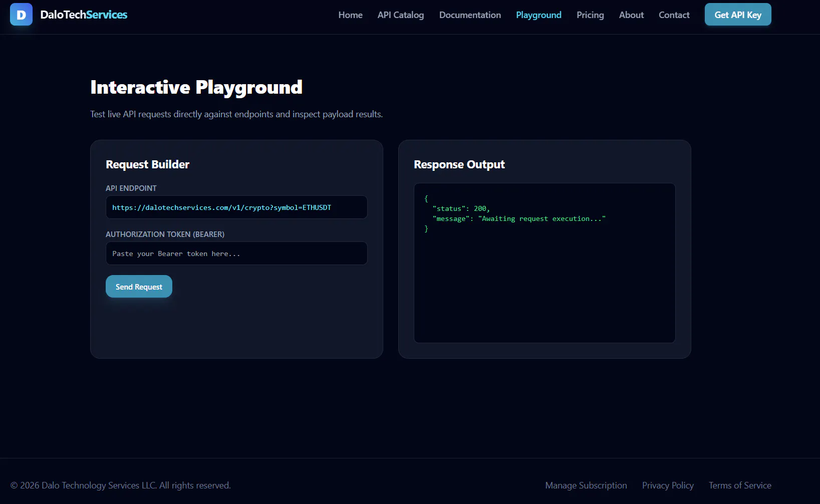
Task: Focus the API Endpoint URL field
Action: tap(236, 207)
